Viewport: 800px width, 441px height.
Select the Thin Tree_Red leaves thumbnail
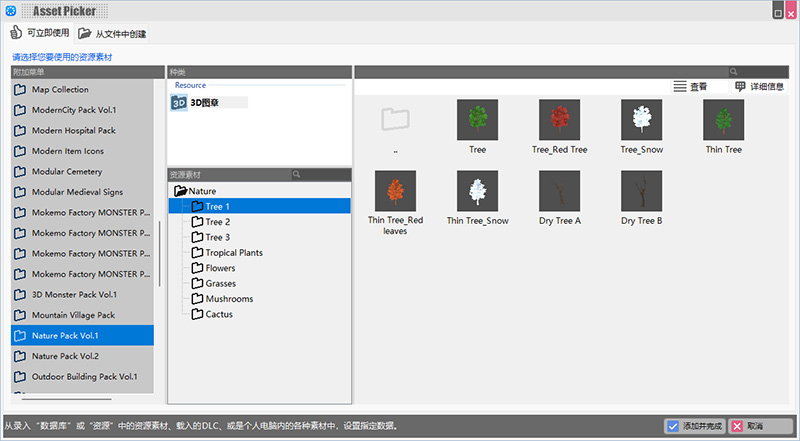(395, 190)
